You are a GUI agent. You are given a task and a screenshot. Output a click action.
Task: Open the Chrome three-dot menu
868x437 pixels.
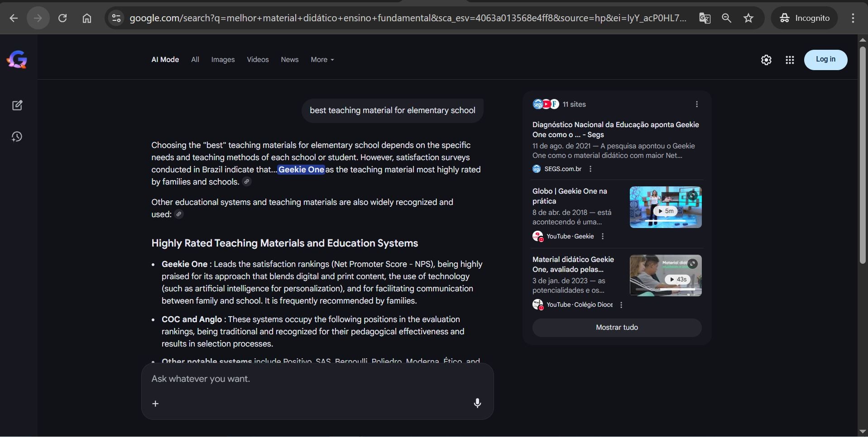point(853,18)
